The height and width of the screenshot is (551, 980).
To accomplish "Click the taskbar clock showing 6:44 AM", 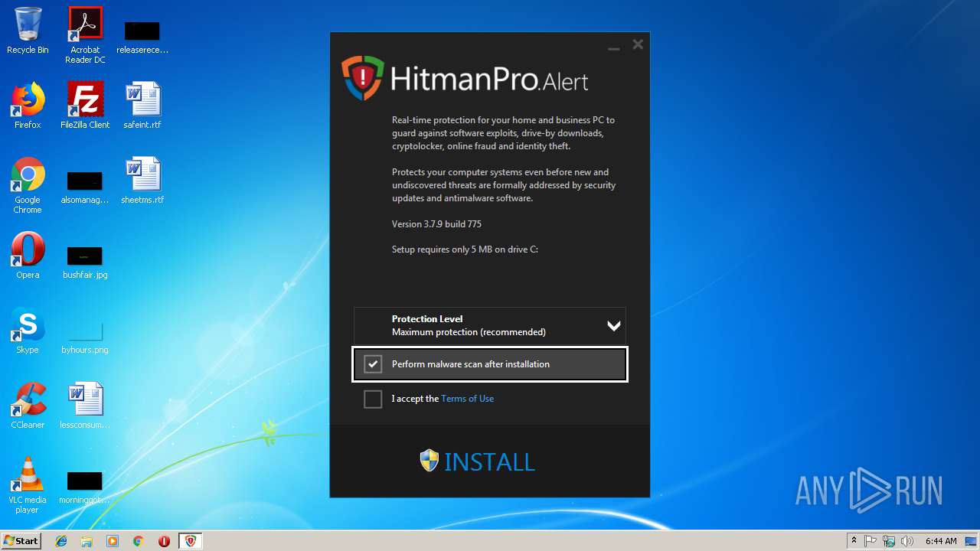I will 941,541.
